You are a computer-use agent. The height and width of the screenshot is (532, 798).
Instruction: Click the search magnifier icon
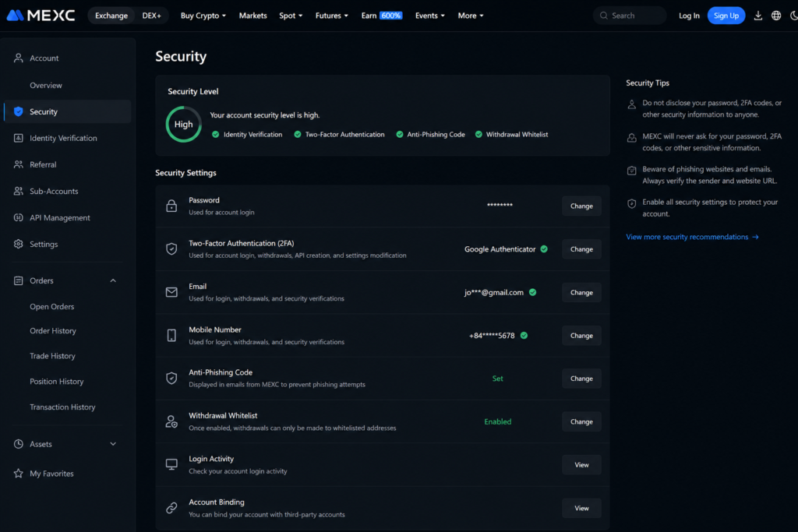(x=604, y=16)
